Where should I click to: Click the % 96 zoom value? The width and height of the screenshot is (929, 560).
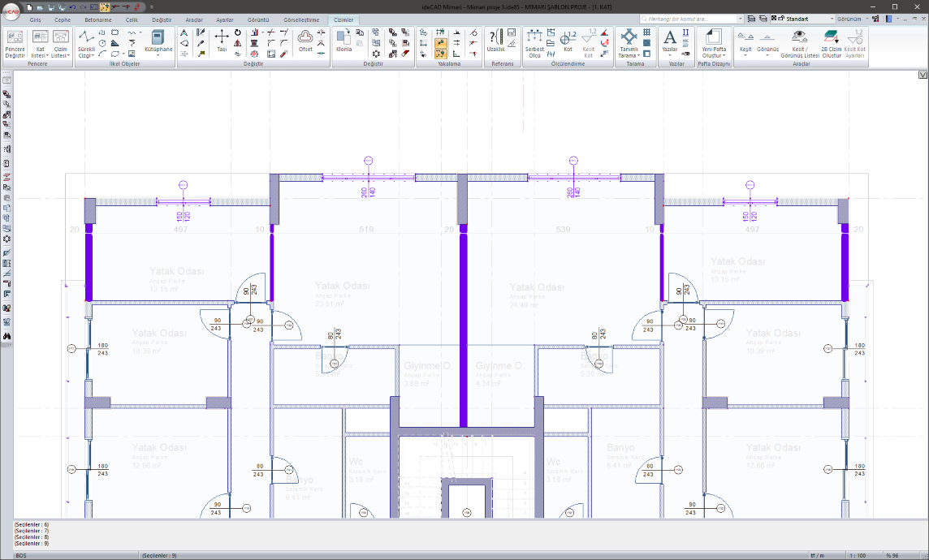pos(892,555)
